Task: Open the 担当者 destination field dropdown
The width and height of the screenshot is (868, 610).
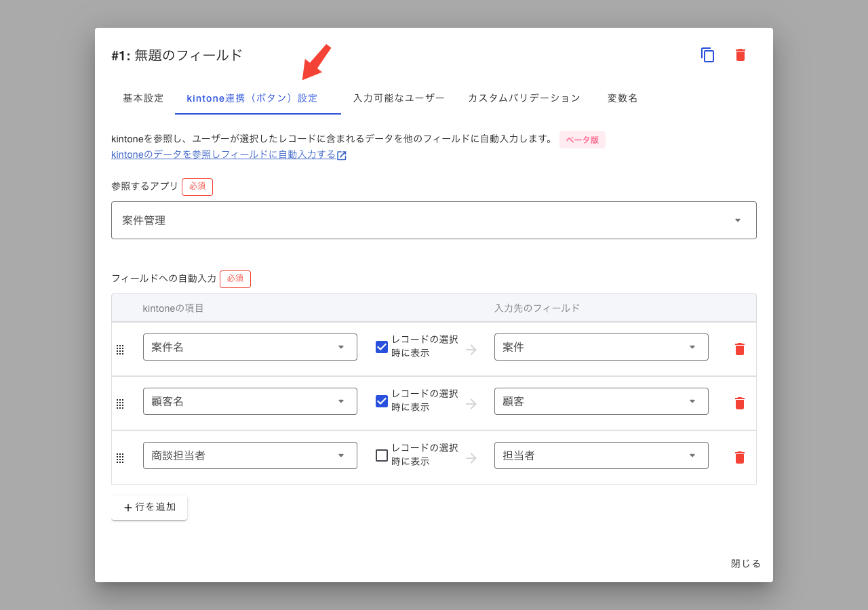Action: (601, 455)
